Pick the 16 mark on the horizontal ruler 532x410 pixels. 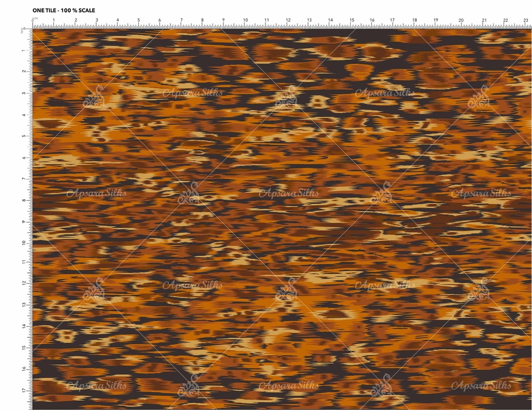pyautogui.click(x=372, y=20)
